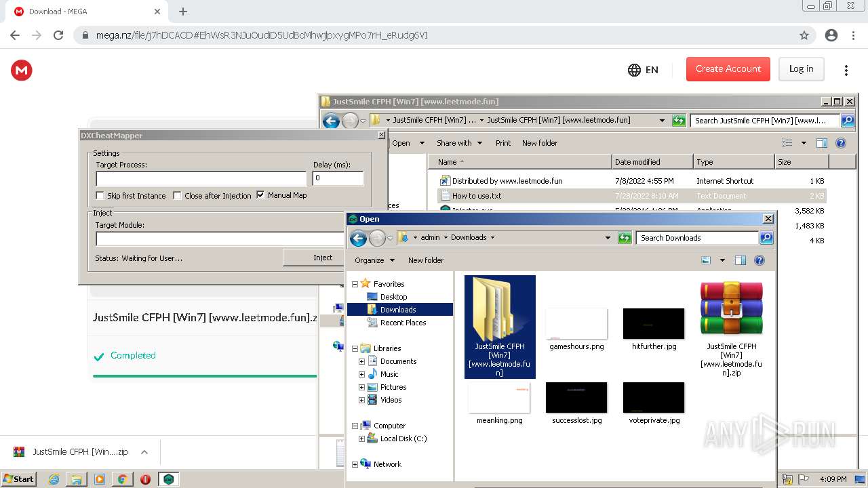Switch to the Download - MEGA tab
868x488 pixels.
point(88,12)
